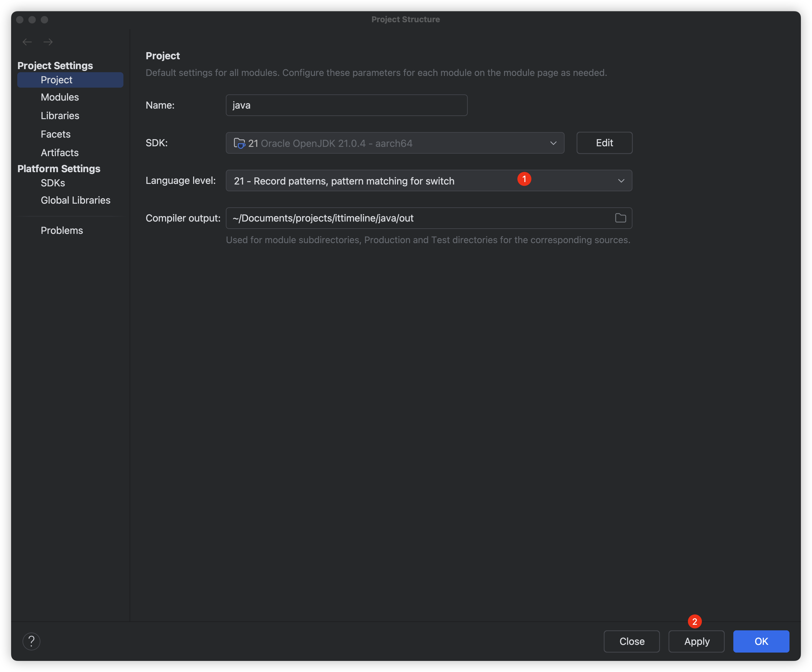This screenshot has width=812, height=672.
Task: Click the forward navigation arrow
Action: tap(48, 42)
